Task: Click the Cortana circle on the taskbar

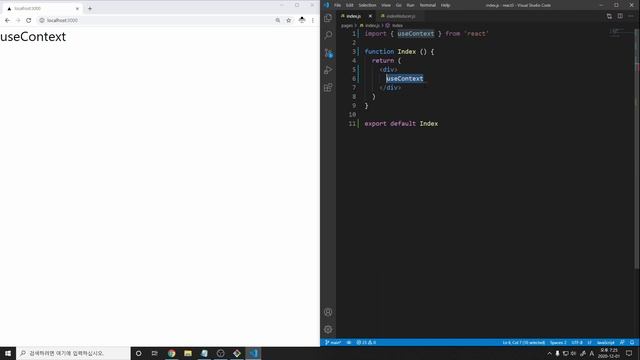Action: point(138,353)
